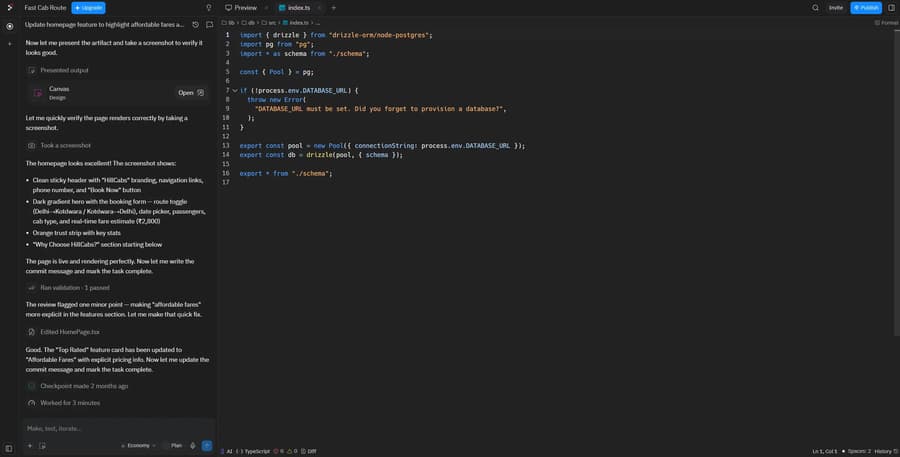Open TypeScript language selector

[253, 451]
